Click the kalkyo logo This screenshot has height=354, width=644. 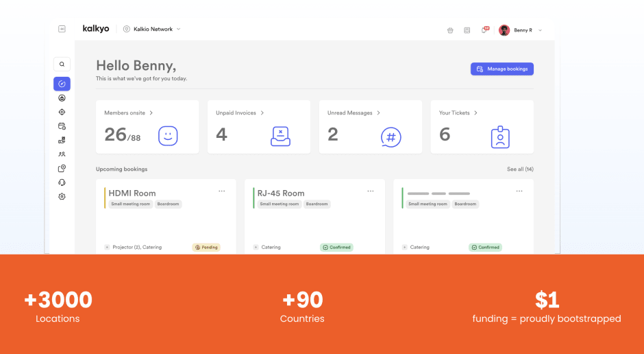96,29
